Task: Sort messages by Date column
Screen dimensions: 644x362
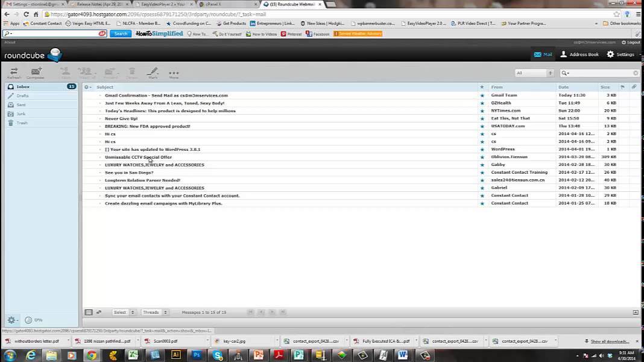Action: tap(563, 87)
